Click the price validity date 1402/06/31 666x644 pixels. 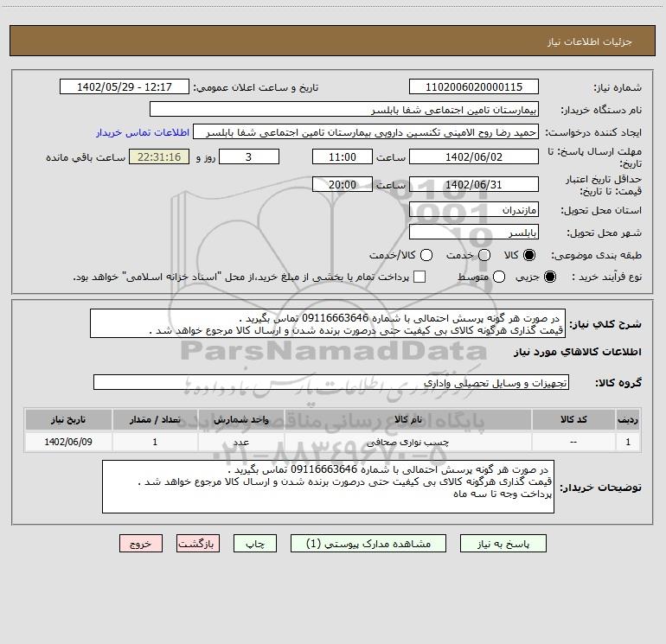click(474, 184)
